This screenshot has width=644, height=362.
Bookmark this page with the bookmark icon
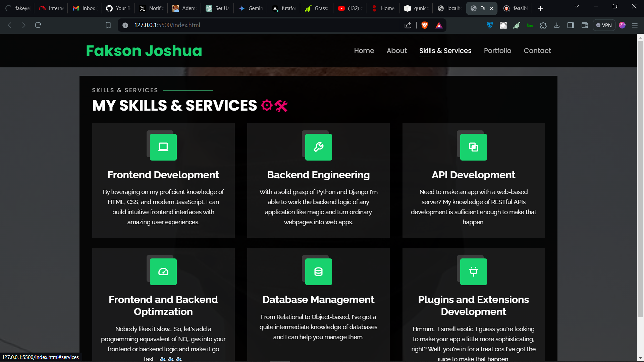108,25
